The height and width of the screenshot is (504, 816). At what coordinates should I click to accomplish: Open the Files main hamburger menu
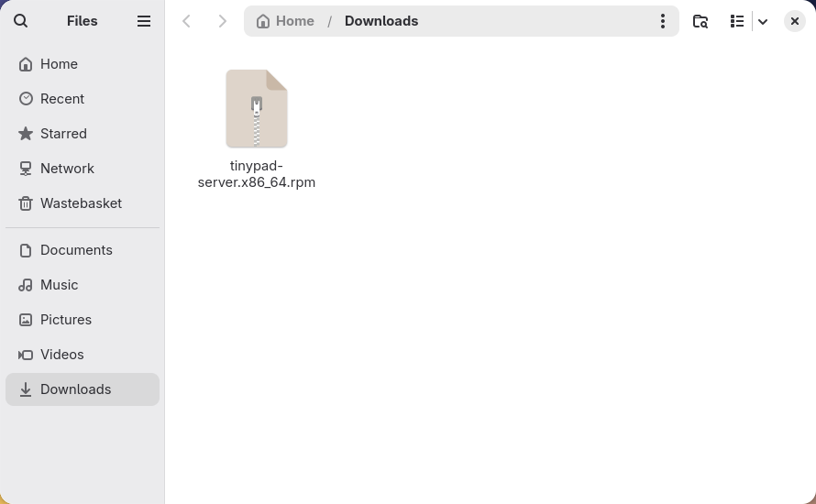pos(144,21)
